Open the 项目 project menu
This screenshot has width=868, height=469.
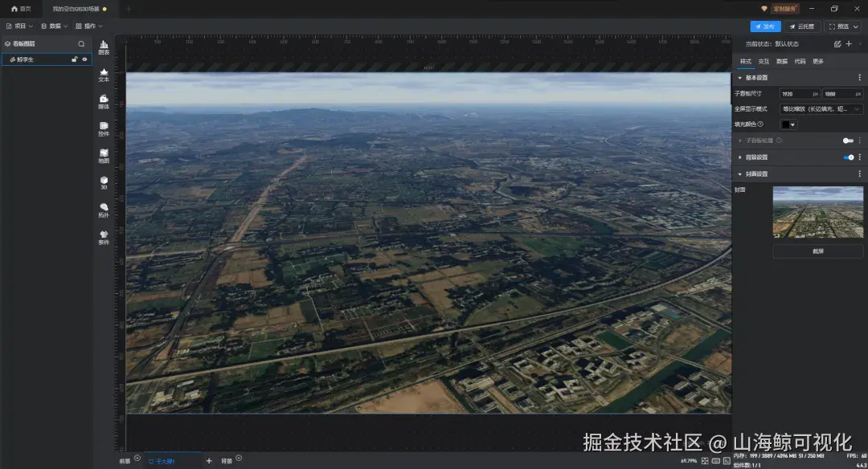(19, 26)
